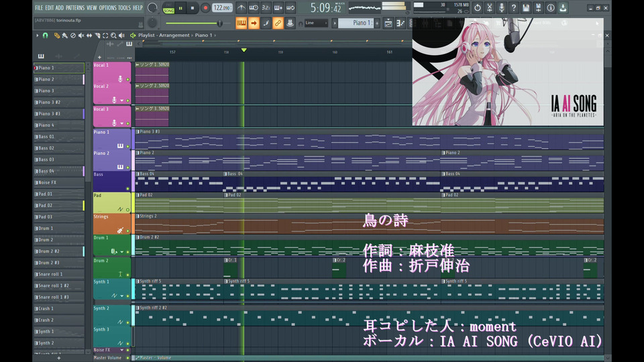The height and width of the screenshot is (362, 644).
Task: Click the main volume knob
Action: 152,7
